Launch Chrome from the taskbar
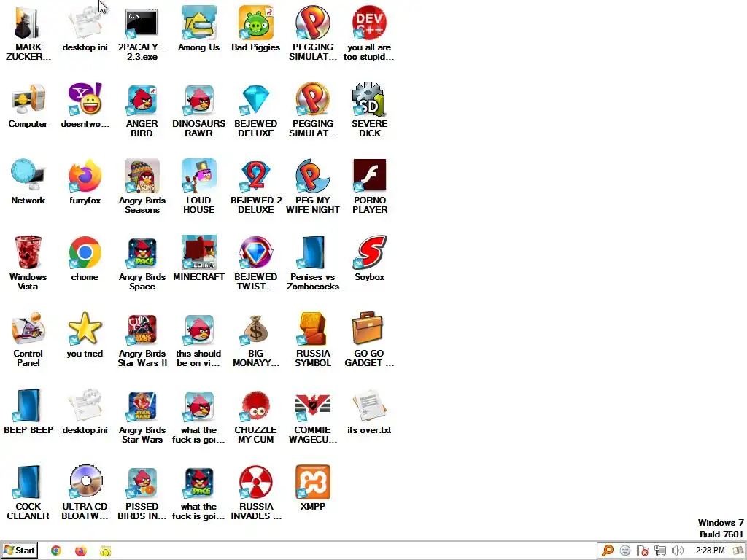The width and height of the screenshot is (747, 560). pos(55,551)
